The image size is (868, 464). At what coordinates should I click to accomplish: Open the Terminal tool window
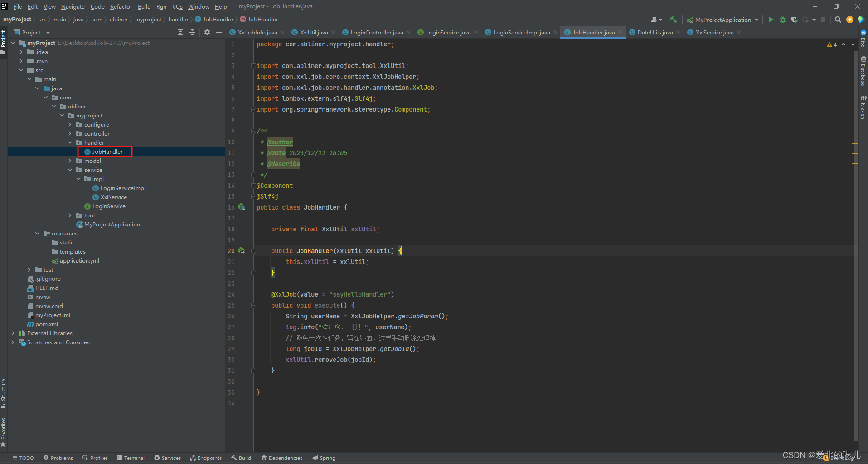131,458
